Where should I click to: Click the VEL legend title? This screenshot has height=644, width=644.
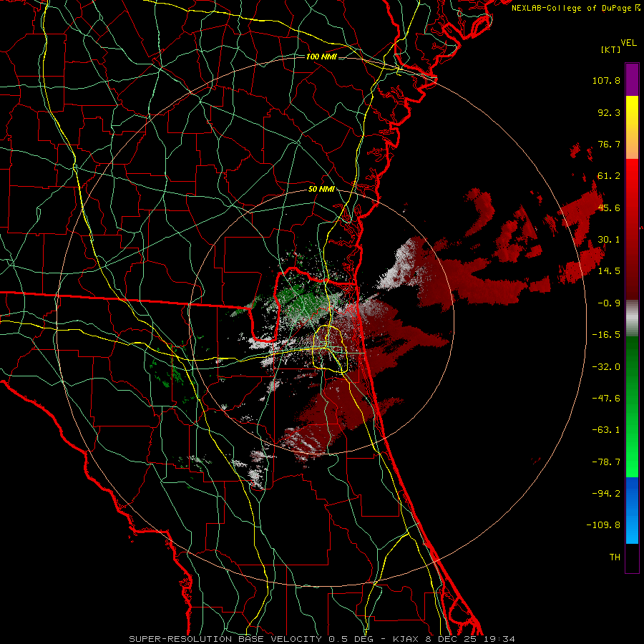[628, 43]
